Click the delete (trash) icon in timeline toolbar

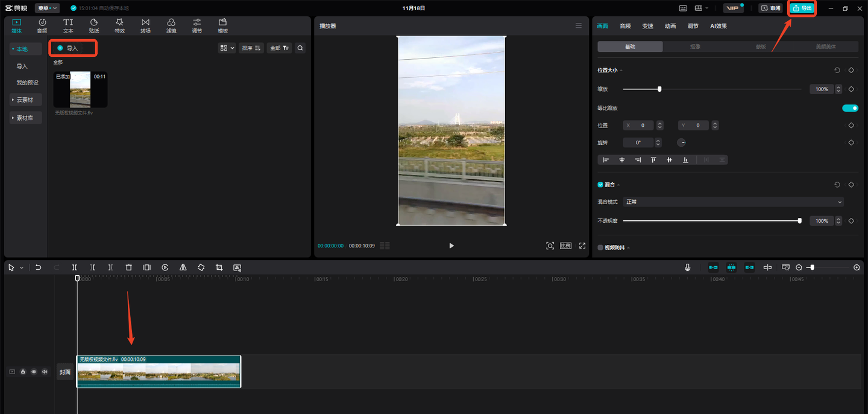[x=128, y=267]
